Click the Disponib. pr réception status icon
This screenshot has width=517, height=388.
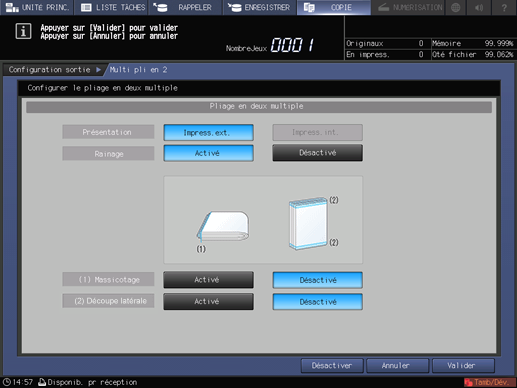42,382
